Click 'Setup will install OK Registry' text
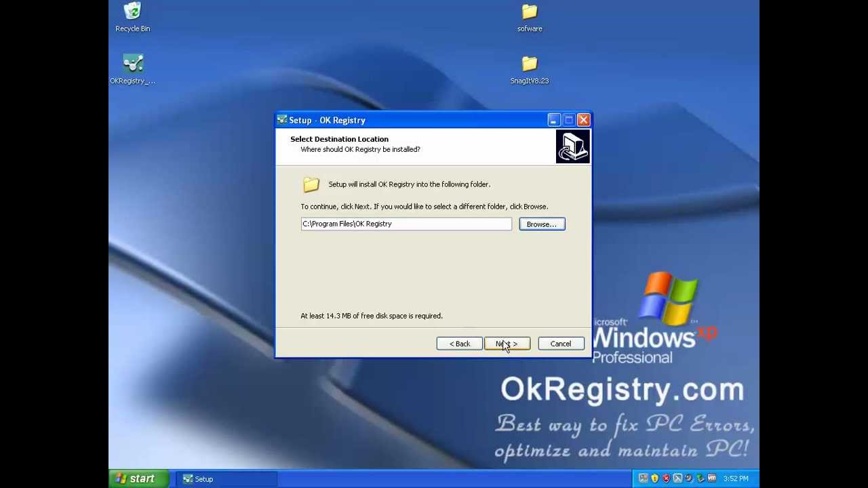The image size is (868, 488). (409, 184)
